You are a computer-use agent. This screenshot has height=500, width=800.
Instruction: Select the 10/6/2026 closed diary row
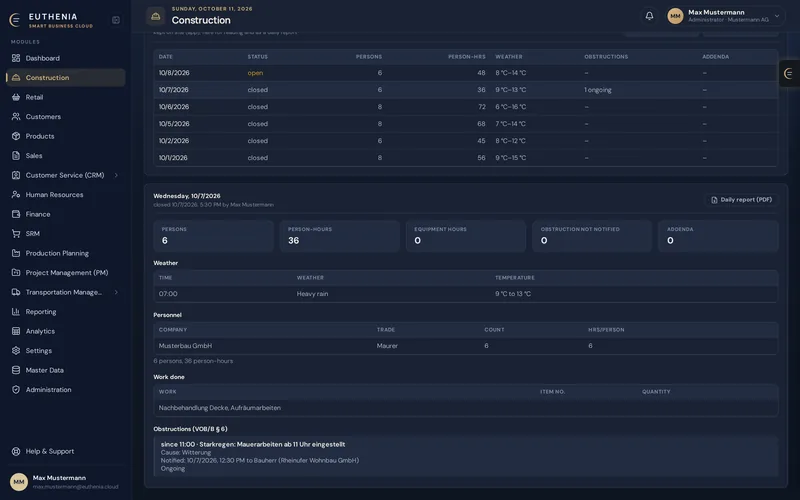coord(465,107)
